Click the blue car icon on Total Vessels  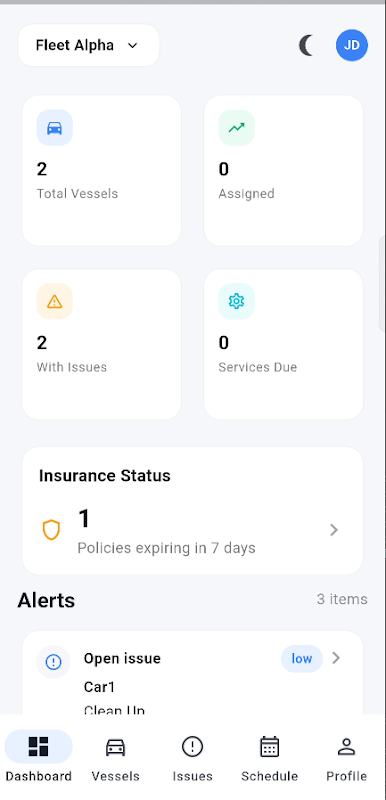55,128
